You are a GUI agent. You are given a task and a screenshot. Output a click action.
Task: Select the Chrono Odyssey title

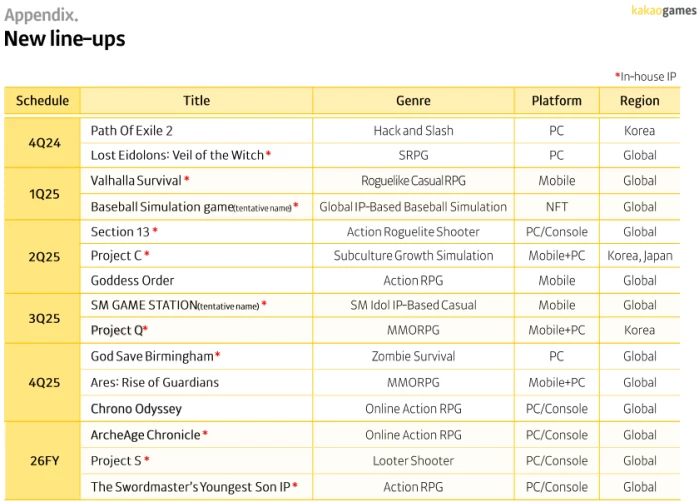tap(136, 409)
